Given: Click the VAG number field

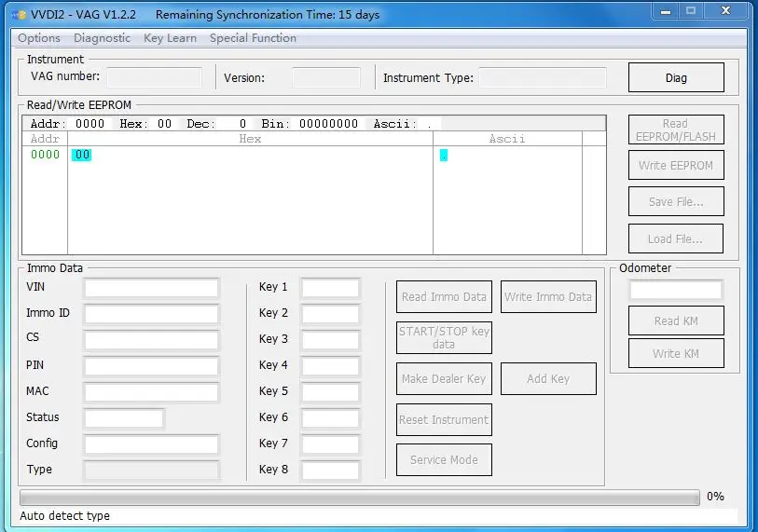Looking at the screenshot, I should coord(154,77).
